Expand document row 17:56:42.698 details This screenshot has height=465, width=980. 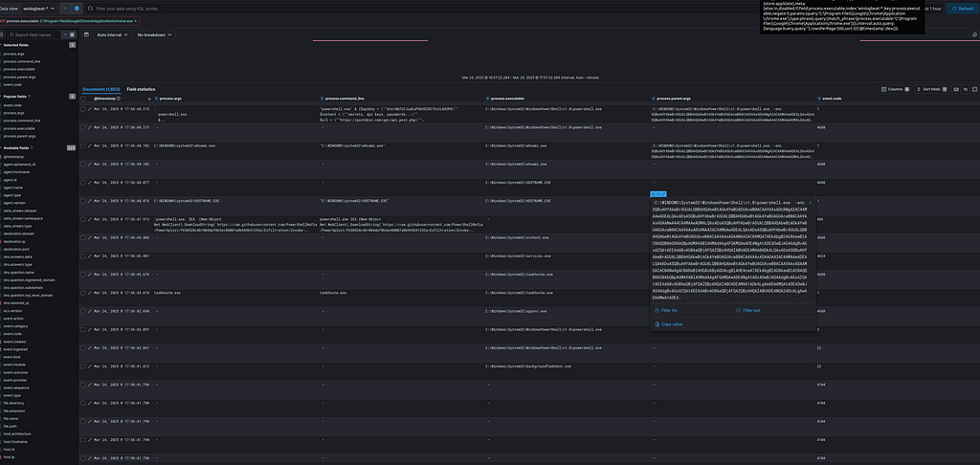pyautogui.click(x=89, y=311)
